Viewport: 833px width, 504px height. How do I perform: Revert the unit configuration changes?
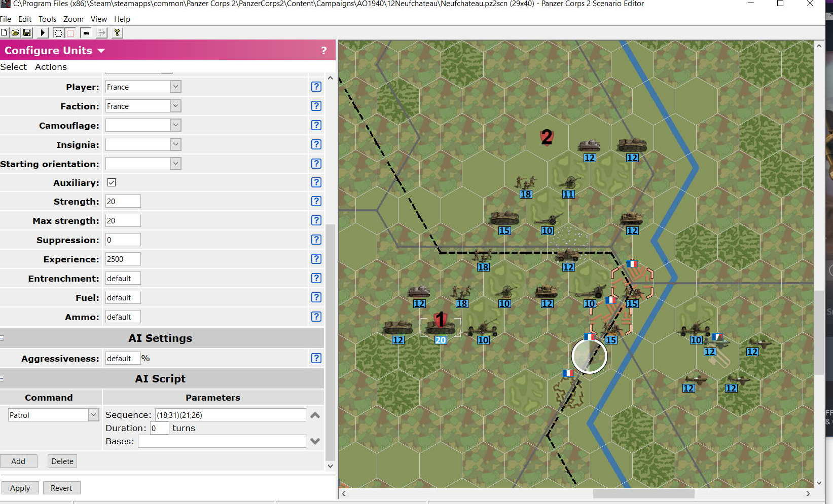click(61, 488)
